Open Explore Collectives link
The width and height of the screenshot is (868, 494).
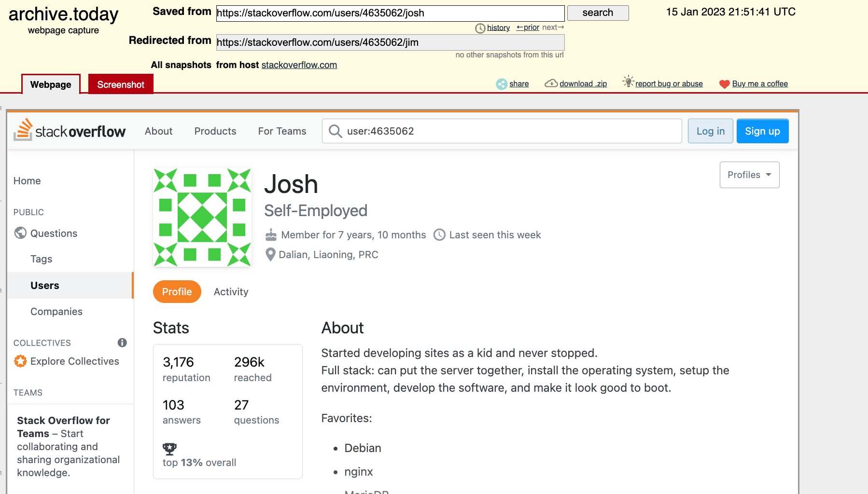coord(75,361)
